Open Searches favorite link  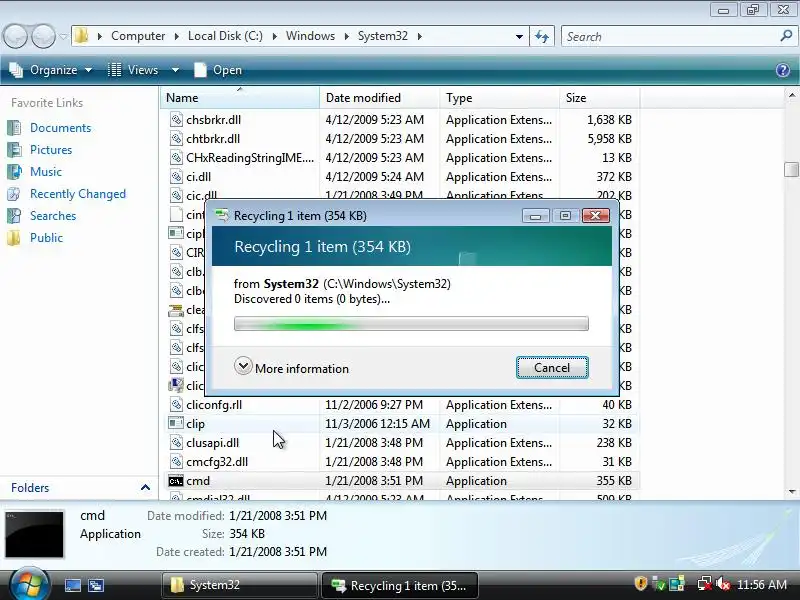click(53, 216)
